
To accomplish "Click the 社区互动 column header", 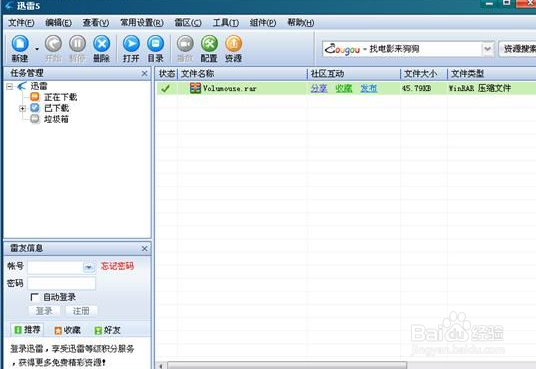I will 354,74.
